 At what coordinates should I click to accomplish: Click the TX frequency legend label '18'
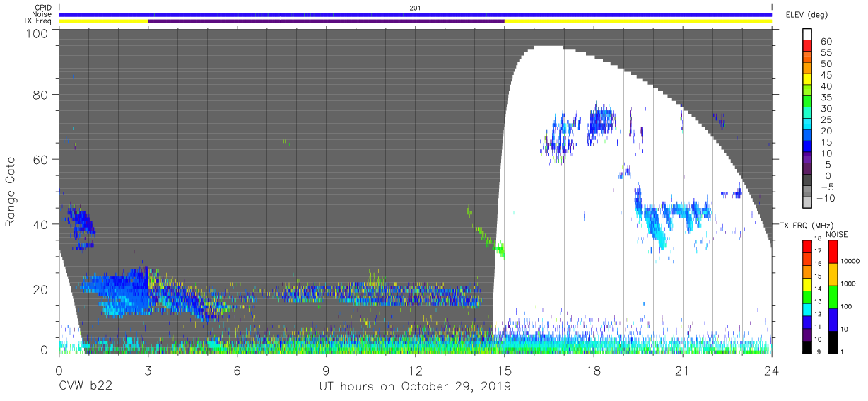pyautogui.click(x=819, y=238)
